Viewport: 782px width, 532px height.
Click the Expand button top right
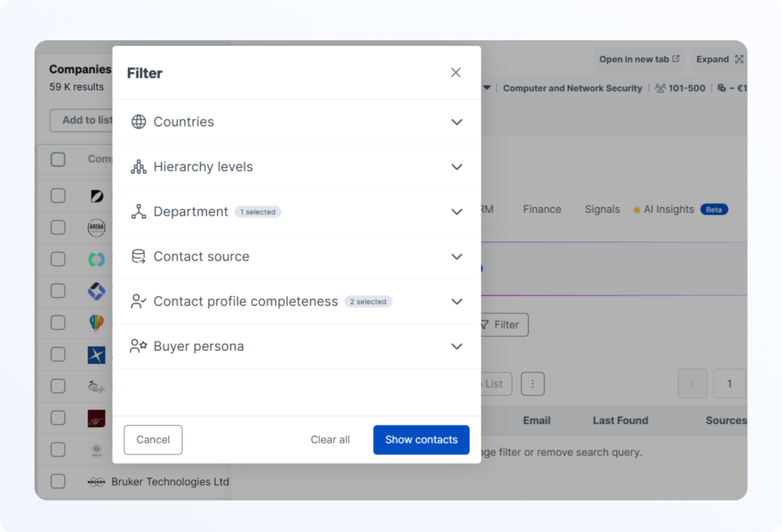pyautogui.click(x=719, y=60)
